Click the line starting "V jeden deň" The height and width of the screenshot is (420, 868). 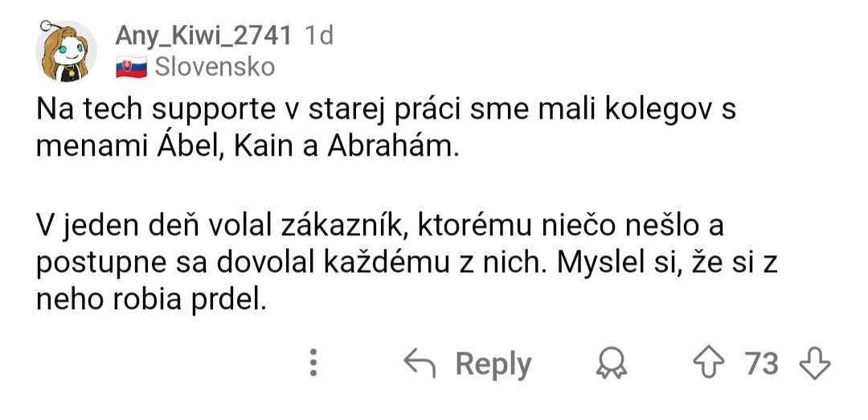tap(380, 225)
